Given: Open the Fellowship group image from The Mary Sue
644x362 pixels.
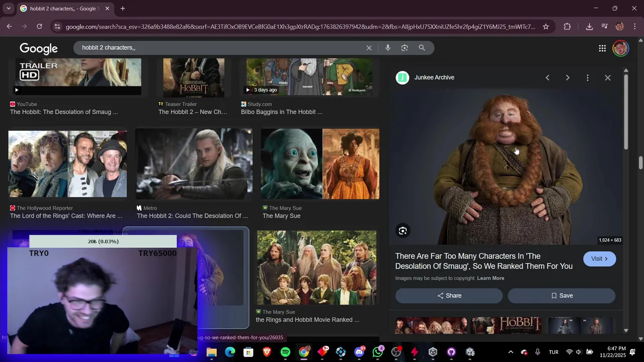Looking at the screenshot, I should point(316,267).
